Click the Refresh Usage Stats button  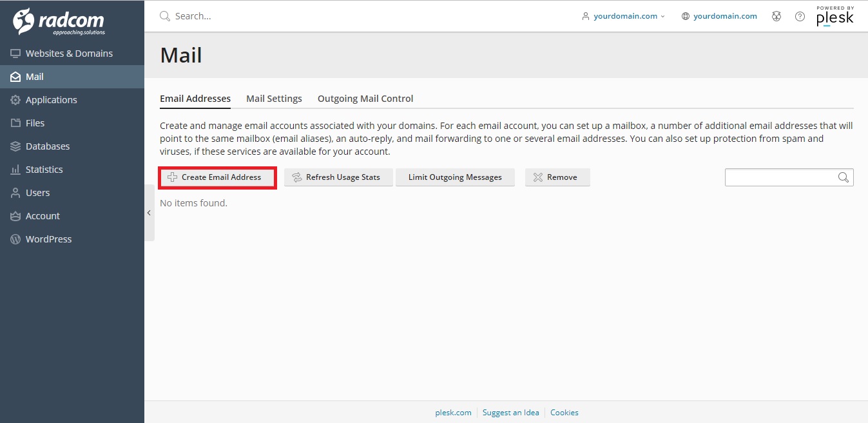[338, 177]
